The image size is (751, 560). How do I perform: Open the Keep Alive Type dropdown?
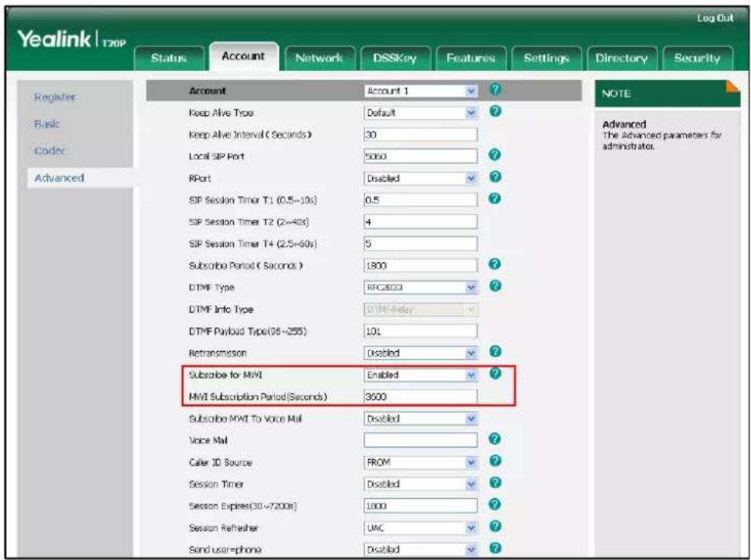[x=421, y=113]
